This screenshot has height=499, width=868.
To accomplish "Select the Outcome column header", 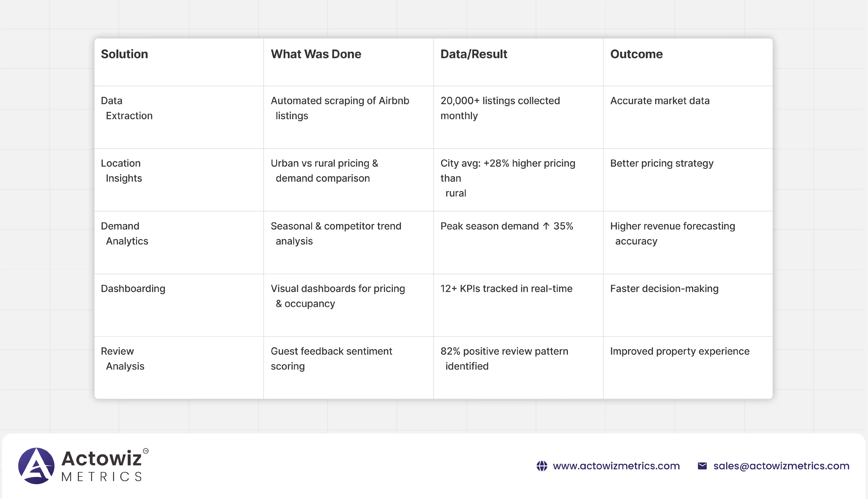I will (x=636, y=54).
